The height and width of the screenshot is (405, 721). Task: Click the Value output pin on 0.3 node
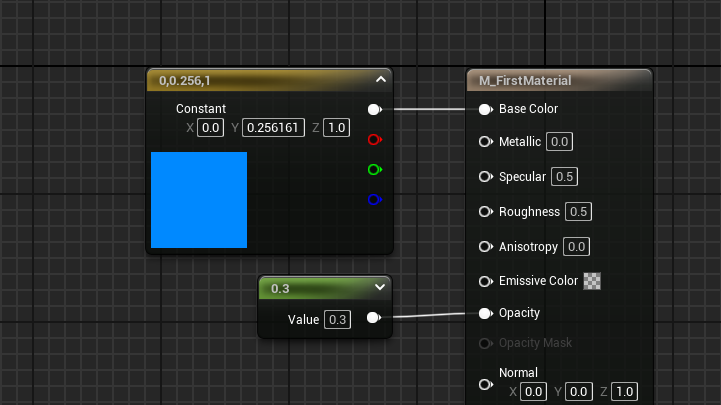(x=374, y=317)
